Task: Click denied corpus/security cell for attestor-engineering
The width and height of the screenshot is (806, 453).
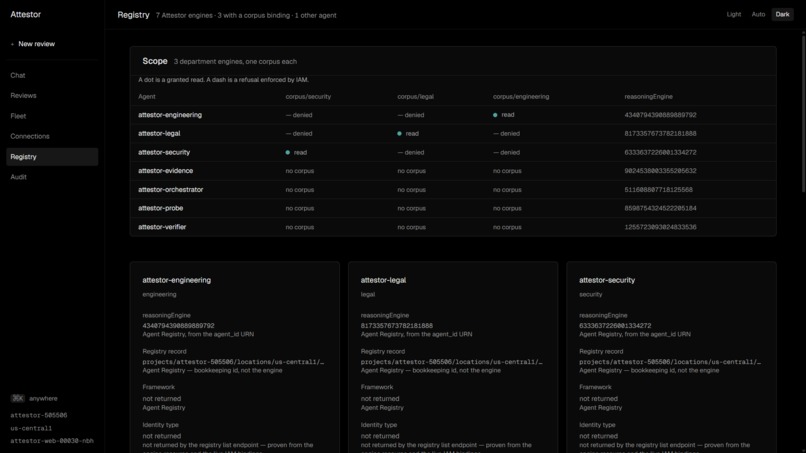Action: [x=299, y=115]
